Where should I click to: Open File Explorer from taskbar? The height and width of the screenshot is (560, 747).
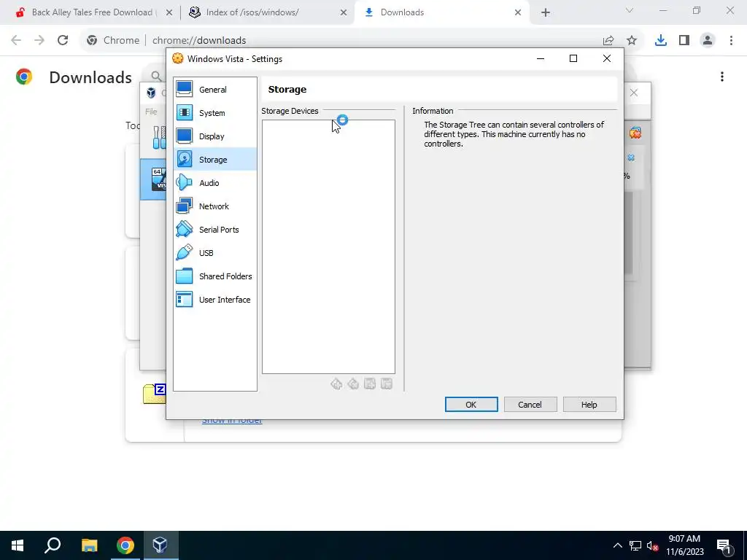point(89,545)
